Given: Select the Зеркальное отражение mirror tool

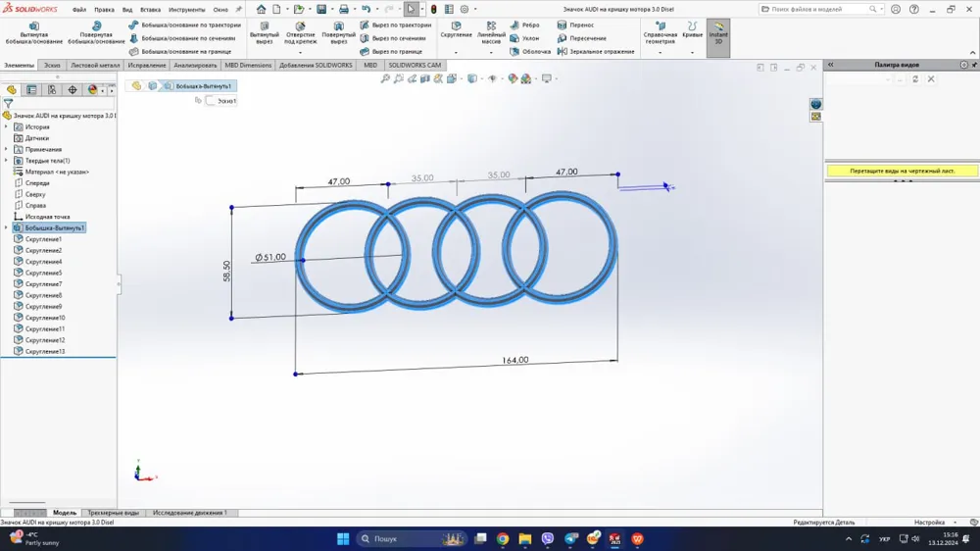Looking at the screenshot, I should click(x=596, y=52).
